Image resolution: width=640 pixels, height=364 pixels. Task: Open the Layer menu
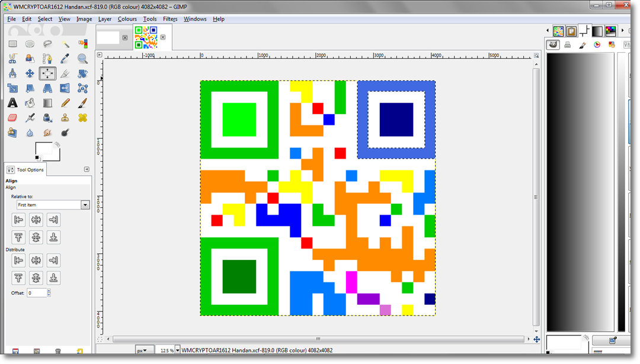[105, 19]
